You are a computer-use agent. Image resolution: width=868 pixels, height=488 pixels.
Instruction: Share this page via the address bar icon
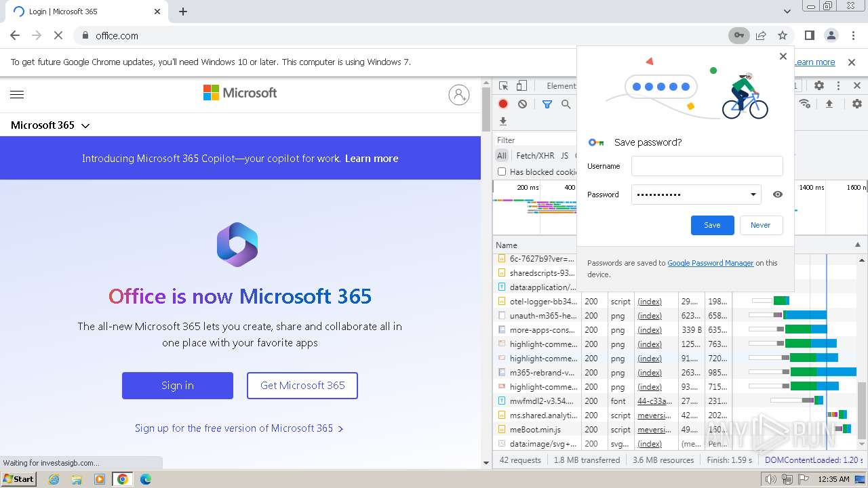pos(761,35)
